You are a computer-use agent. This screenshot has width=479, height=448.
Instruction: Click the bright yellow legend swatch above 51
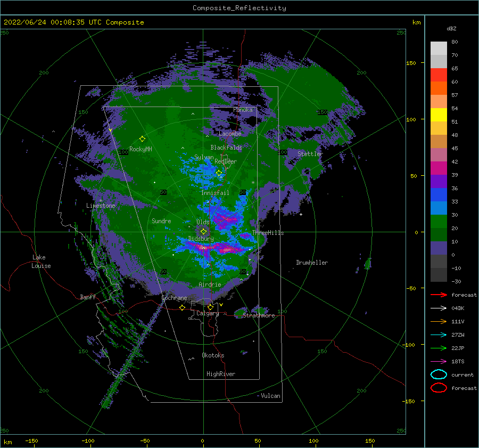(439, 115)
